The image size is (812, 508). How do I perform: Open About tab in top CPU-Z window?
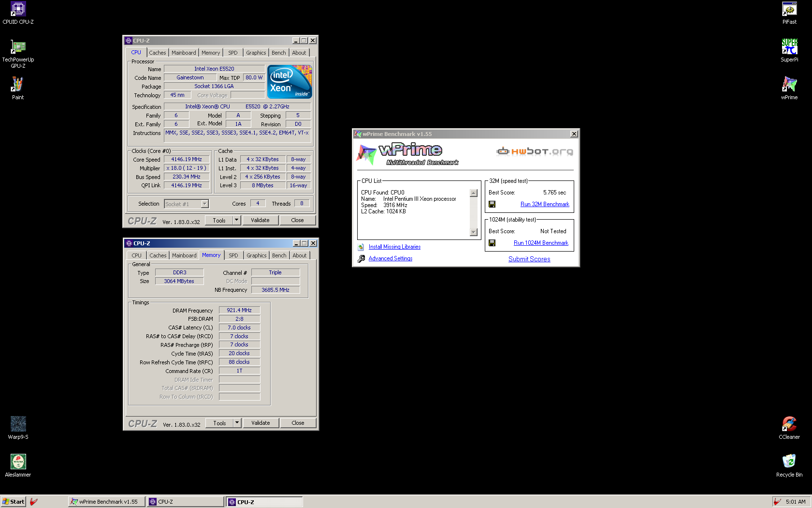click(x=299, y=53)
